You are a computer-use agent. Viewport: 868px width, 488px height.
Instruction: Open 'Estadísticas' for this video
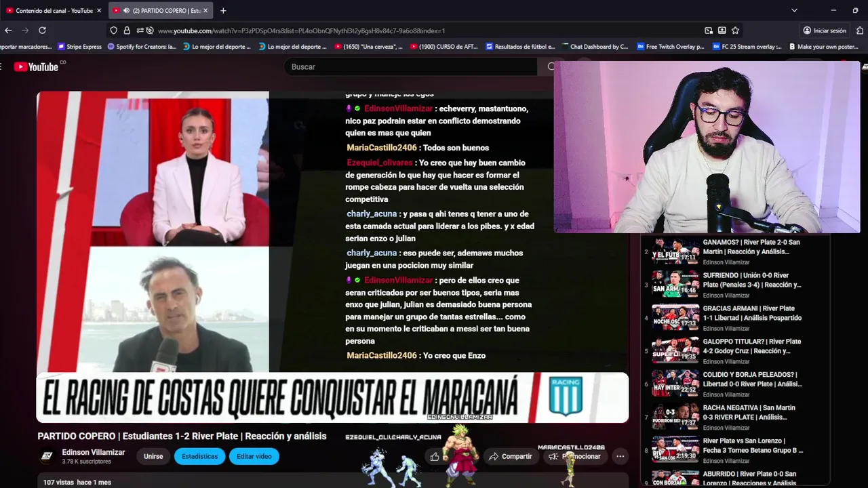pos(199,457)
